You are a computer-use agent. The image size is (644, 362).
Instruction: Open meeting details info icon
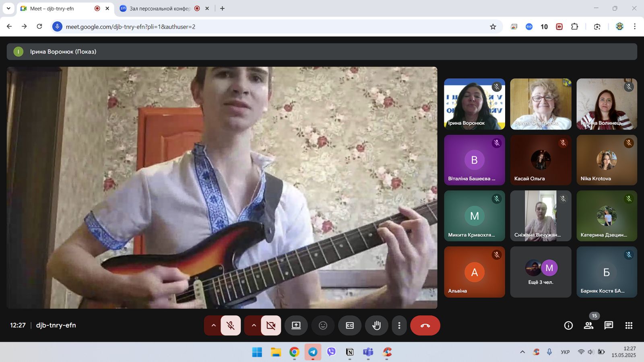[x=568, y=325]
